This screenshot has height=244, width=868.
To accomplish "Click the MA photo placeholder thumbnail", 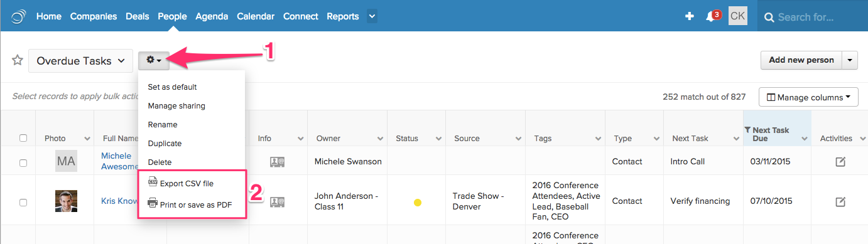I will tap(66, 162).
